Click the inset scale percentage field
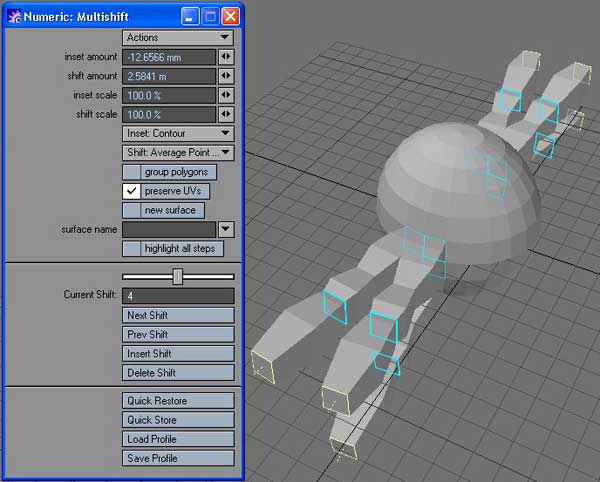The height and width of the screenshot is (482, 600). [x=169, y=95]
